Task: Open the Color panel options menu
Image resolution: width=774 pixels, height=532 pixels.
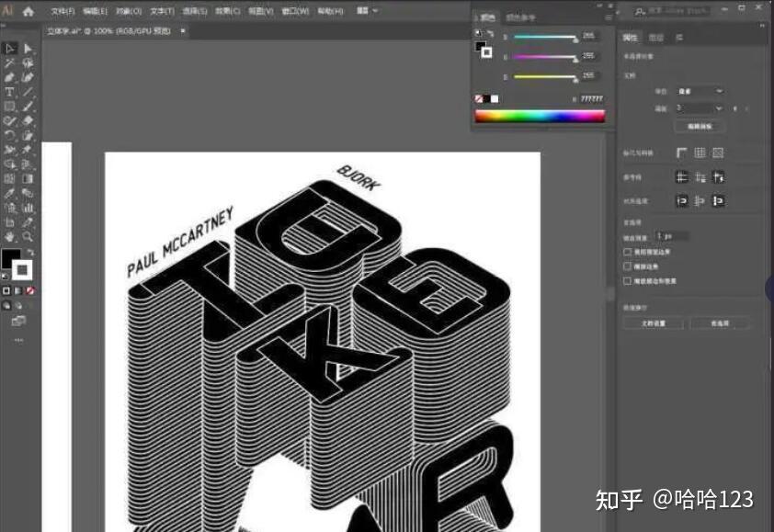Action: tap(609, 17)
